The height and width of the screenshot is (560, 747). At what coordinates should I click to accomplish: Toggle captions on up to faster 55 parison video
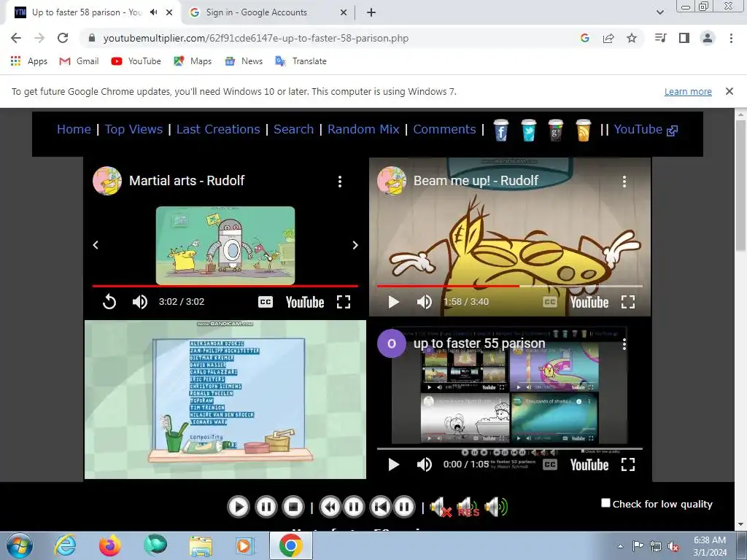tap(550, 464)
